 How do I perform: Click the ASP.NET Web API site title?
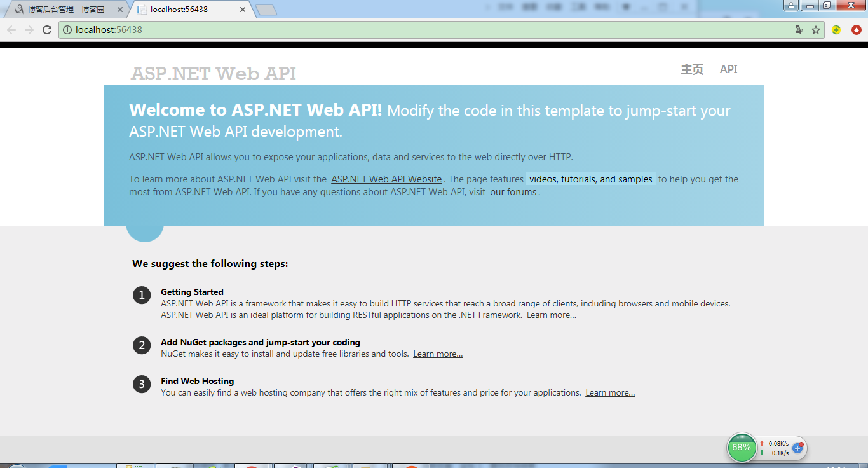pos(214,73)
